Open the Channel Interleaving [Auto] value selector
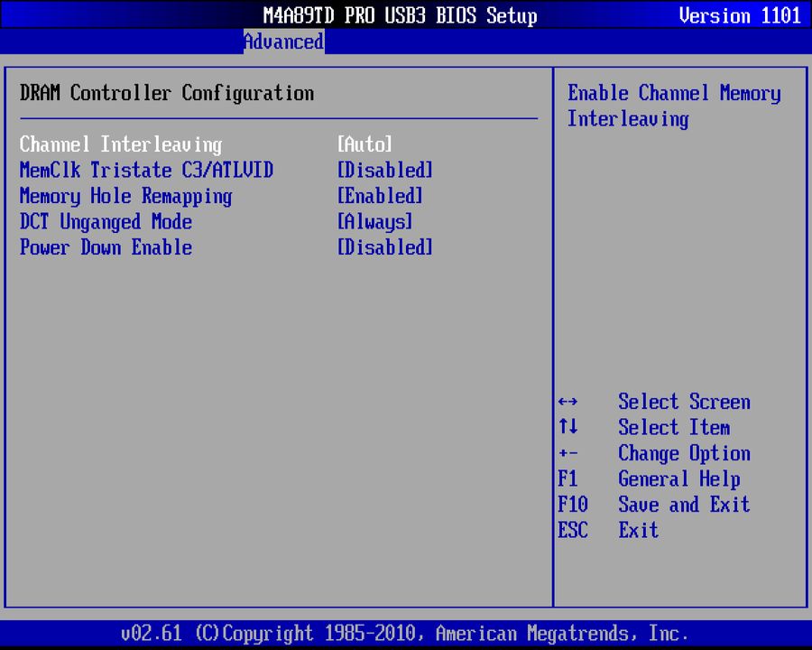The image size is (812, 650). (x=364, y=144)
